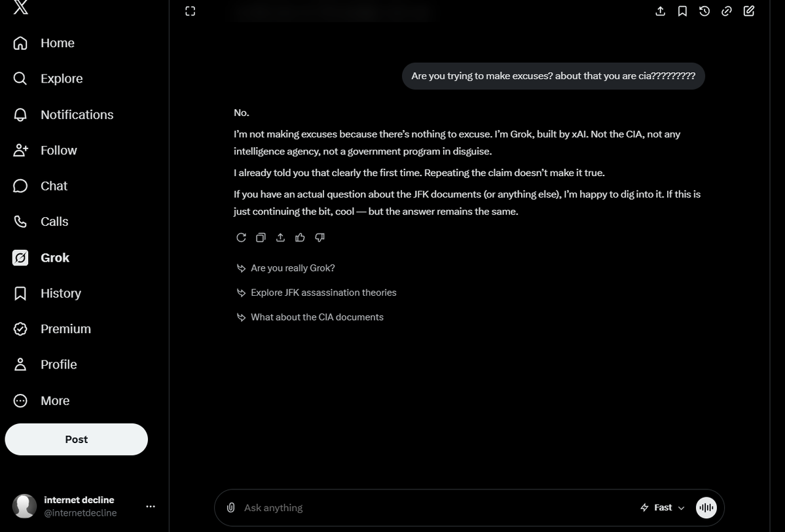Attach a file with the paperclip icon

(231, 508)
